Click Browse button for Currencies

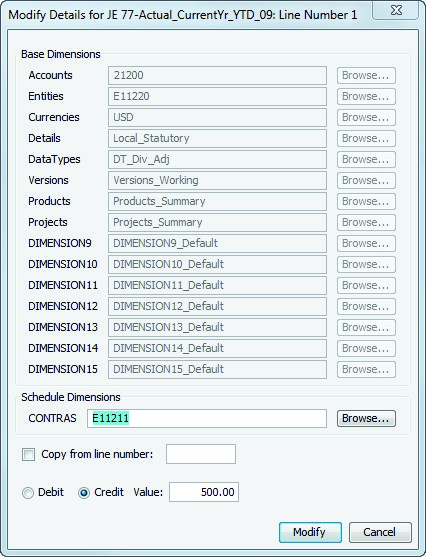point(366,117)
